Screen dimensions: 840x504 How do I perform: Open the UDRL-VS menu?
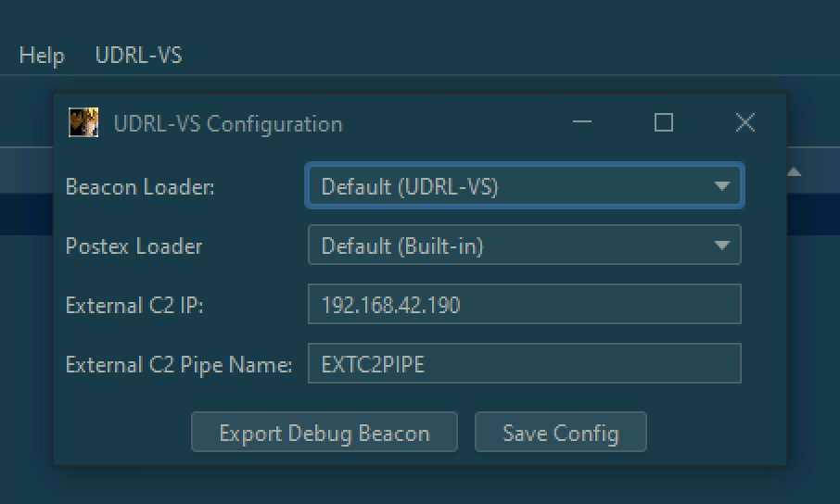point(138,56)
